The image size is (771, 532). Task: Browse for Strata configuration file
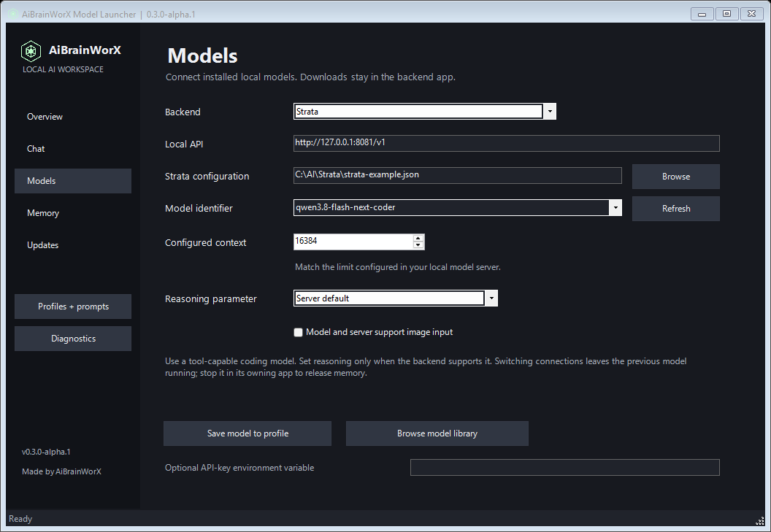point(675,177)
